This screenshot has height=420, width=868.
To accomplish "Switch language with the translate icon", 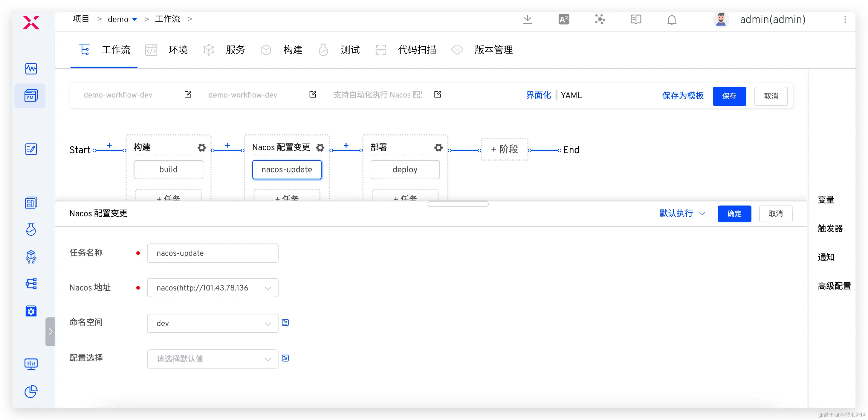I will click(564, 19).
